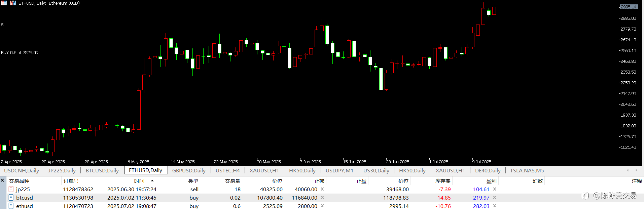The image size is (644, 209).
Task: Click the sort arrow in the 时间 column
Action: pos(152,181)
